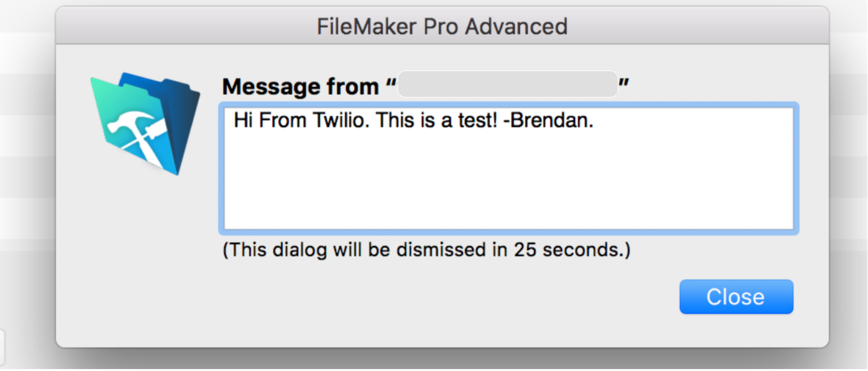Click the blue Close button
868x371 pixels.
pyautogui.click(x=736, y=297)
